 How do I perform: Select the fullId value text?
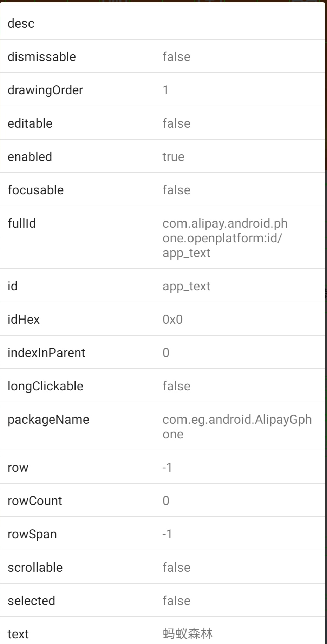(x=225, y=238)
